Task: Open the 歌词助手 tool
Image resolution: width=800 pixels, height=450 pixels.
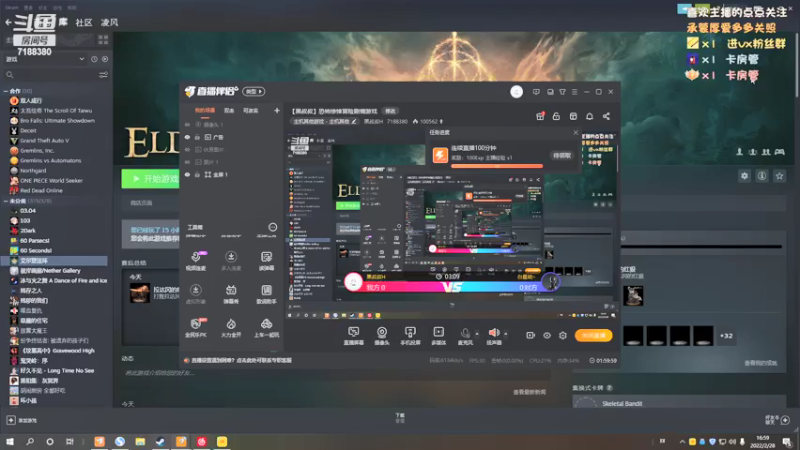Action: click(266, 294)
